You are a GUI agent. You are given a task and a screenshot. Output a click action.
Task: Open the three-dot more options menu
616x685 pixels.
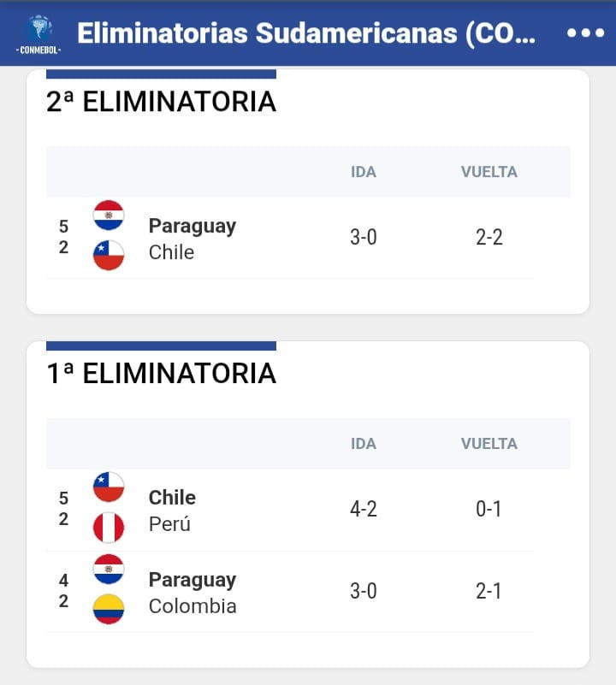pos(585,32)
